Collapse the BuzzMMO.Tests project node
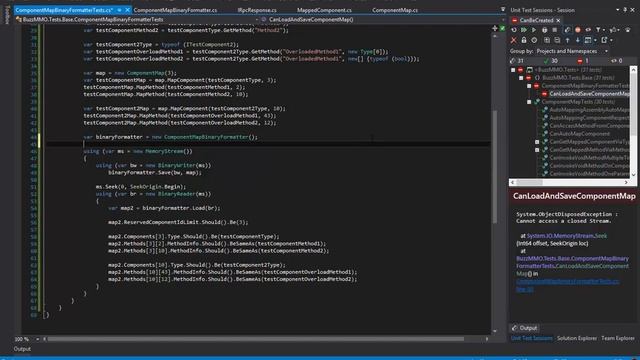 513,70
